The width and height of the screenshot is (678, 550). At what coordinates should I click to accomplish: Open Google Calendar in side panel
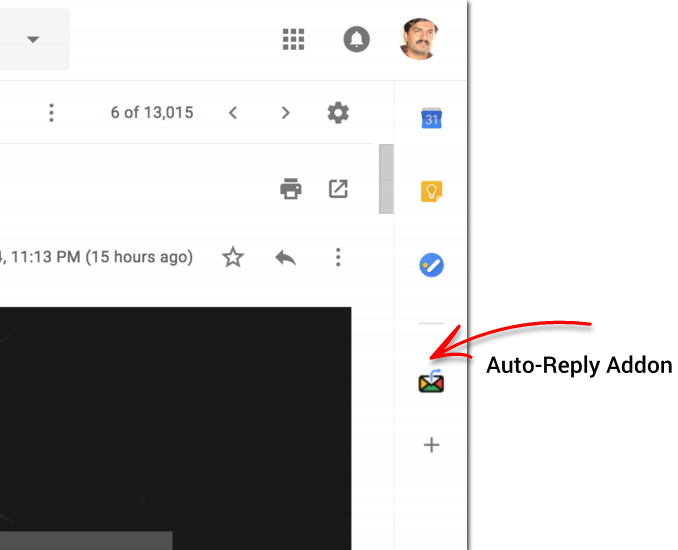432,118
